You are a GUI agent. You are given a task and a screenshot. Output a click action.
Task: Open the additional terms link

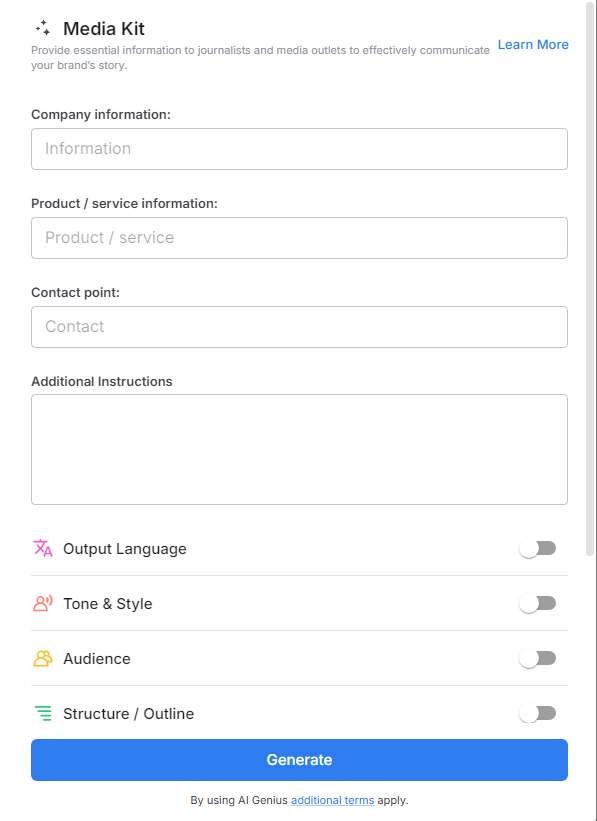(x=332, y=800)
